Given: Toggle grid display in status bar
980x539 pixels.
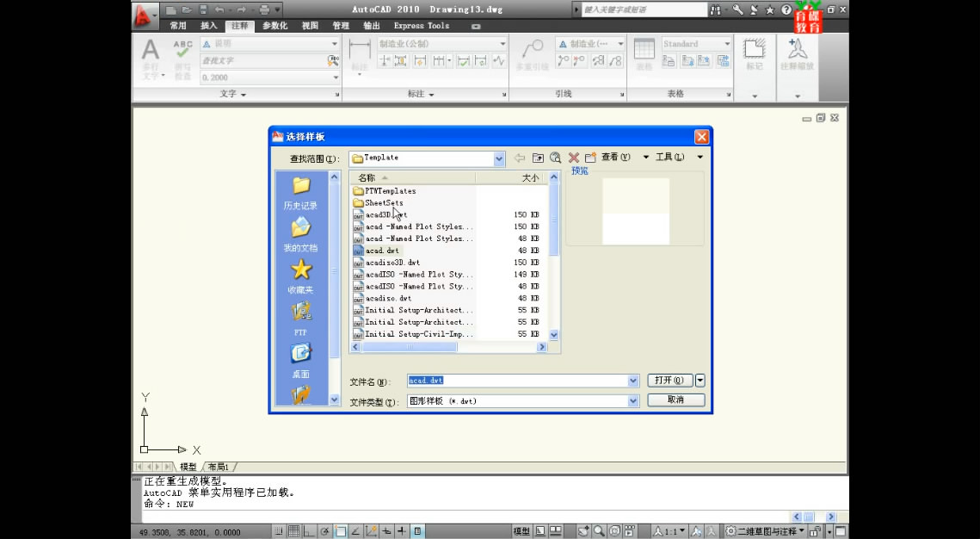Looking at the screenshot, I should point(293,531).
